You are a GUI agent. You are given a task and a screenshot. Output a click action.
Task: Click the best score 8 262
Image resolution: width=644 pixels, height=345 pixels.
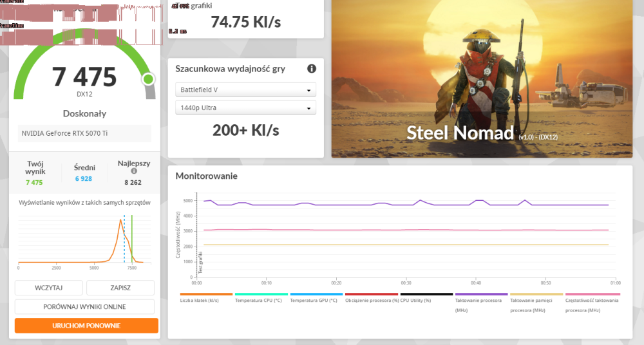(x=133, y=182)
